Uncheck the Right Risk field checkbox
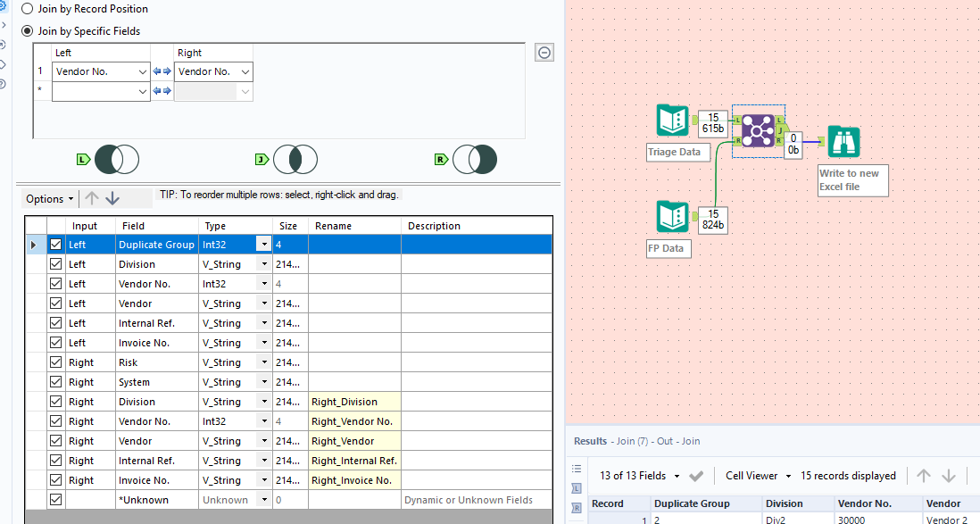Viewport: 980px width, 524px height. (56, 362)
